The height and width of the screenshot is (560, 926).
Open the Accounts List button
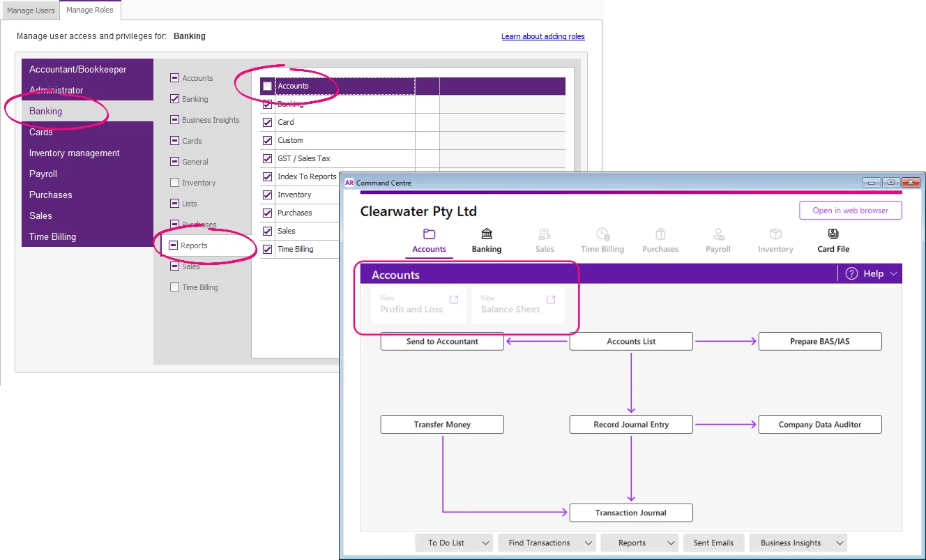tap(631, 342)
